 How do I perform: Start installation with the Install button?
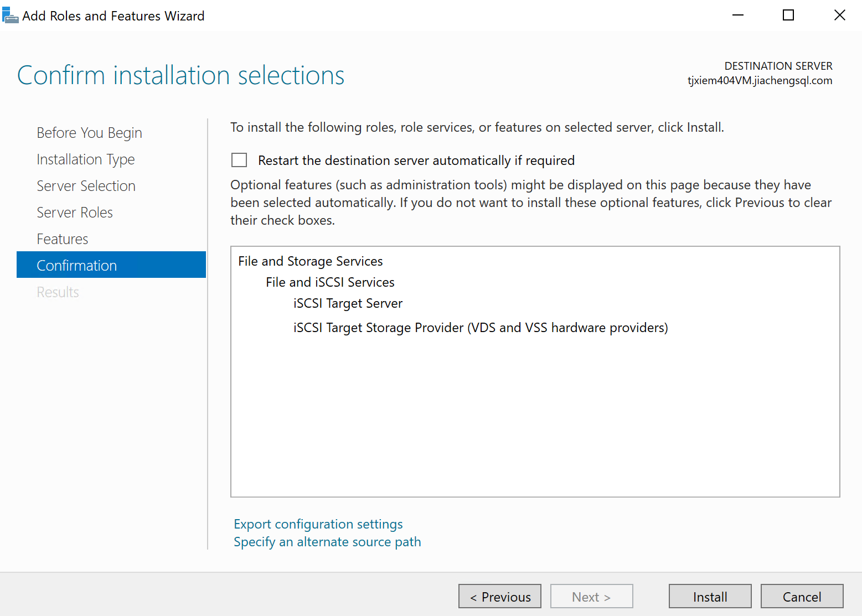[x=710, y=597]
